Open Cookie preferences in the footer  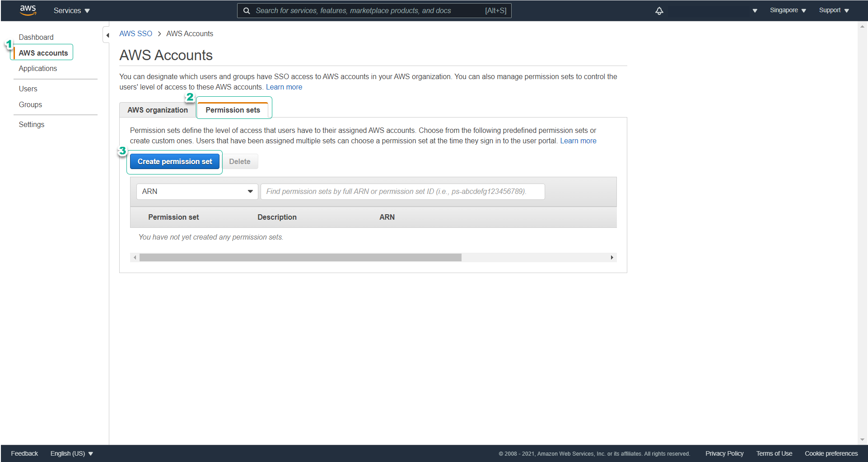click(x=831, y=453)
